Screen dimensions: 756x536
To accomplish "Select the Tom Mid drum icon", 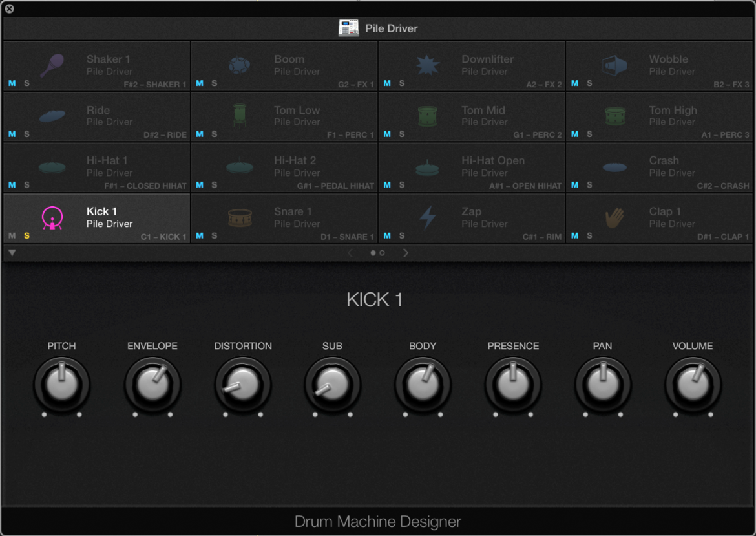I will click(x=428, y=116).
